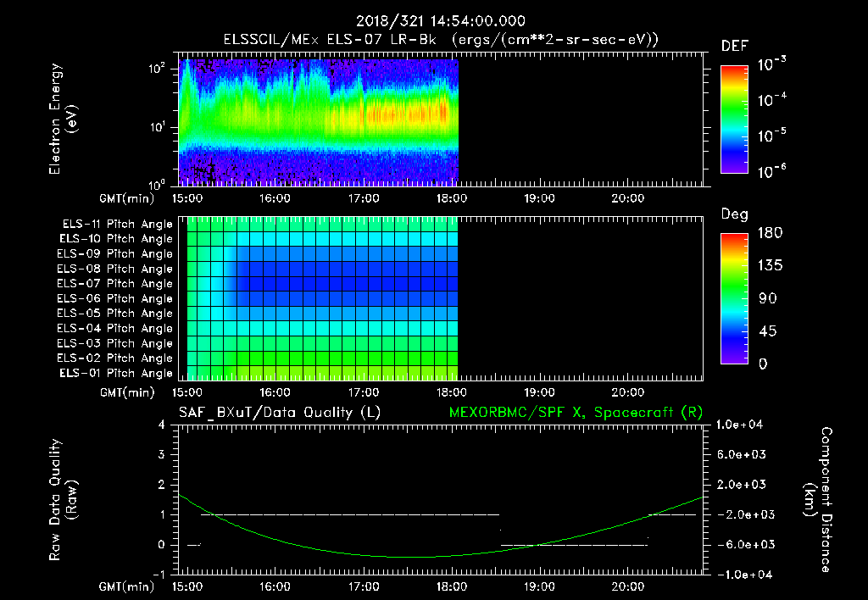Image resolution: width=868 pixels, height=600 pixels.
Task: Click the Deg pitch angle color bar
Action: click(733, 297)
